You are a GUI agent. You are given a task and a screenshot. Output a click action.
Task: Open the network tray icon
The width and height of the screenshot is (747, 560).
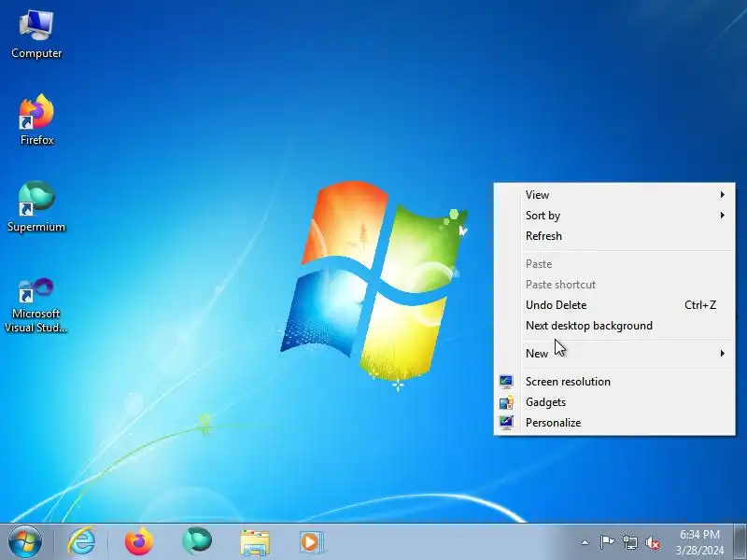(629, 542)
